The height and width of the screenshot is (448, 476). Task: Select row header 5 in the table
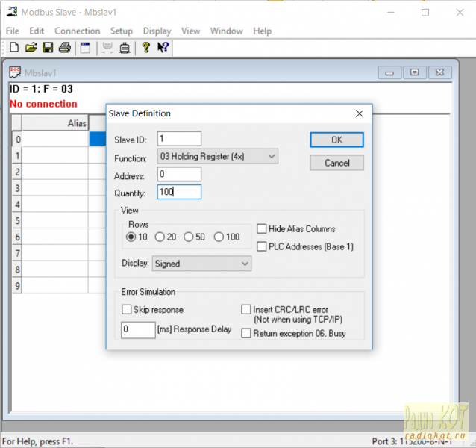(x=17, y=220)
